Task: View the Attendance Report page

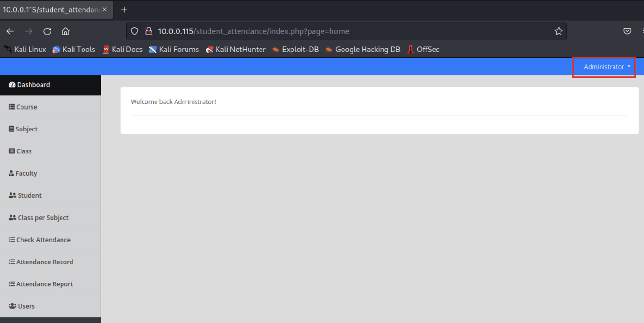Action: (44, 284)
